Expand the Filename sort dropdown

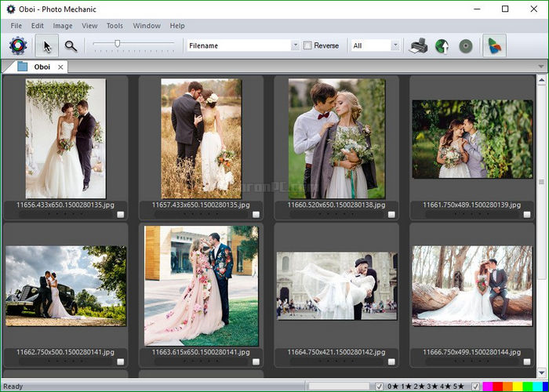pos(296,45)
